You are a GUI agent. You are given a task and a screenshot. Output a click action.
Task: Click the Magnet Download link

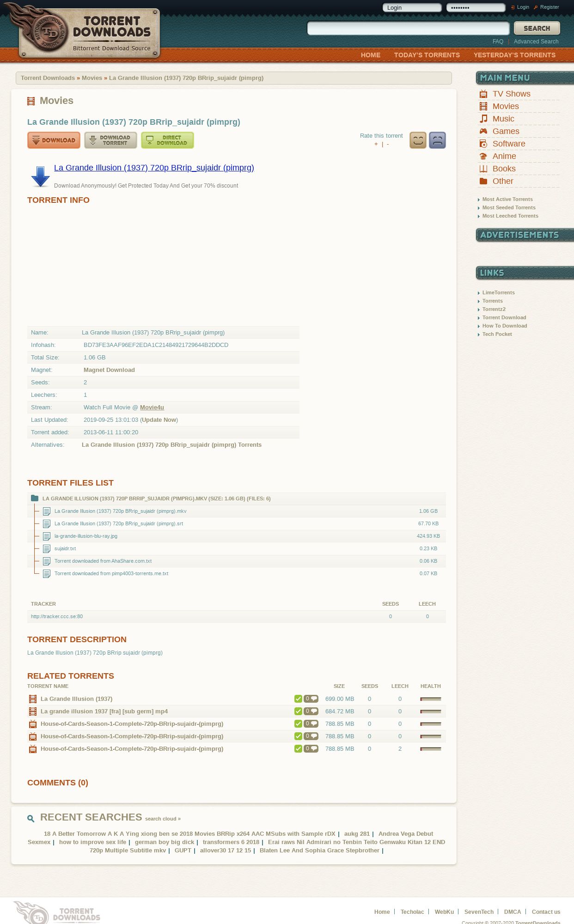pos(109,370)
